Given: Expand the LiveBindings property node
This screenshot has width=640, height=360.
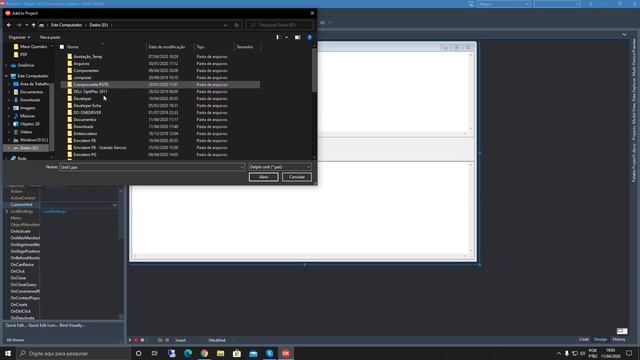Looking at the screenshot, I should [7, 211].
